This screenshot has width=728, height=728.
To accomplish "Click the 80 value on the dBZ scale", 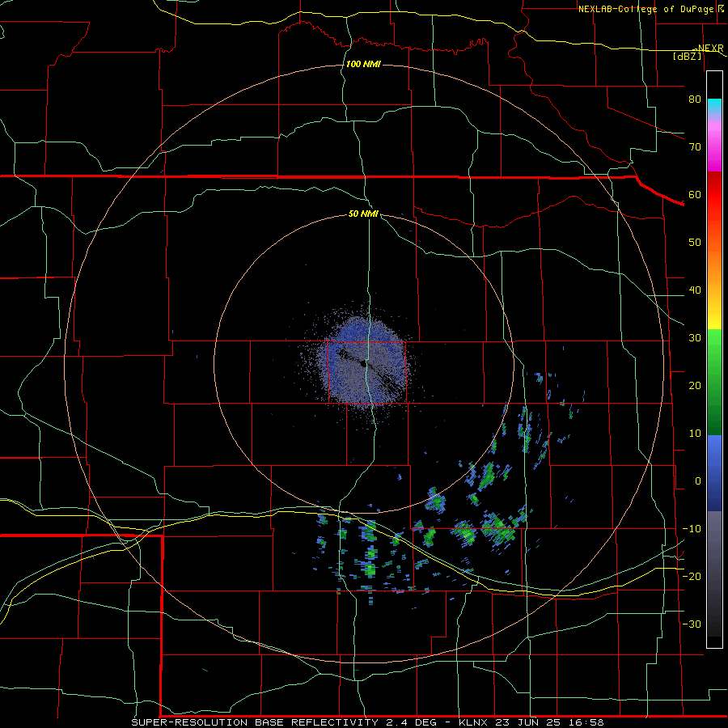I will [x=695, y=99].
